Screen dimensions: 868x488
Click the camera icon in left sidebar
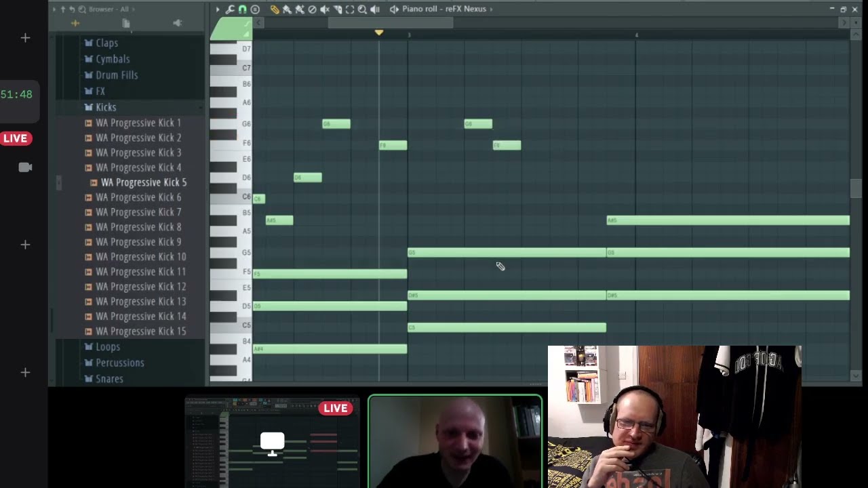coord(25,167)
